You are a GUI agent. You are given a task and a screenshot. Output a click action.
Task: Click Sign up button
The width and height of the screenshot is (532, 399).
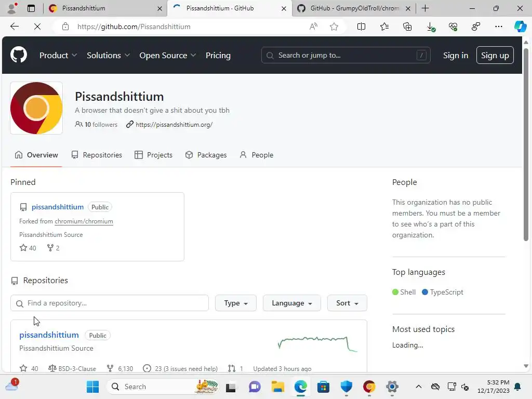click(x=495, y=55)
